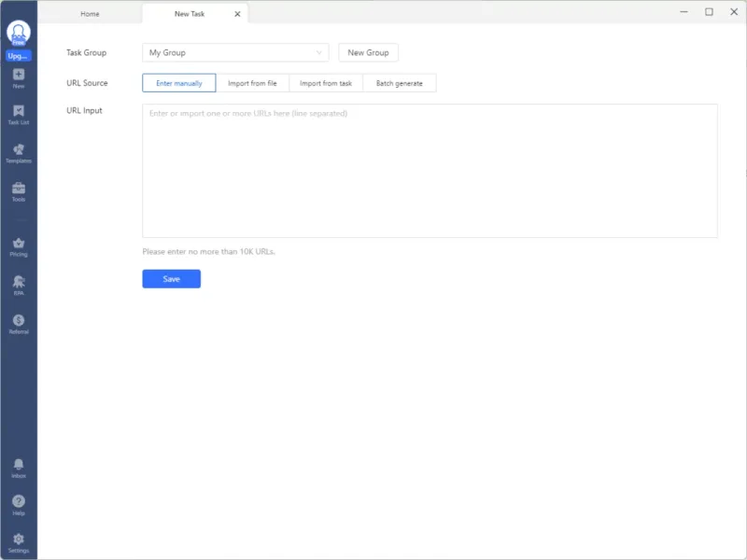Screen dimensions: 747x560
Task: Open the Referral sidebar icon
Action: (19, 324)
